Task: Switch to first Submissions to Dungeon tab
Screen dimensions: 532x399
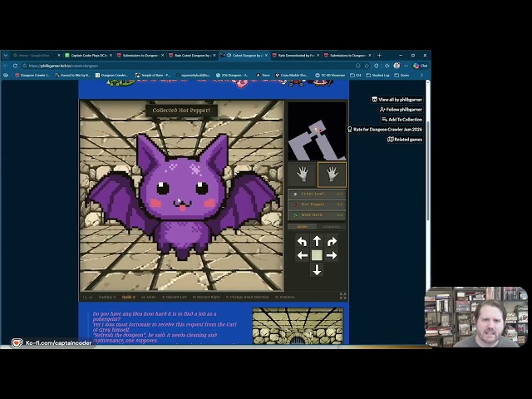Action: click(x=140, y=56)
